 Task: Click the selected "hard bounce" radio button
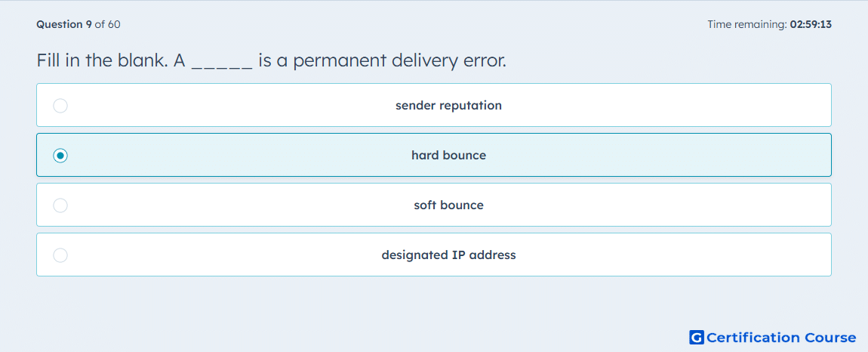60,156
